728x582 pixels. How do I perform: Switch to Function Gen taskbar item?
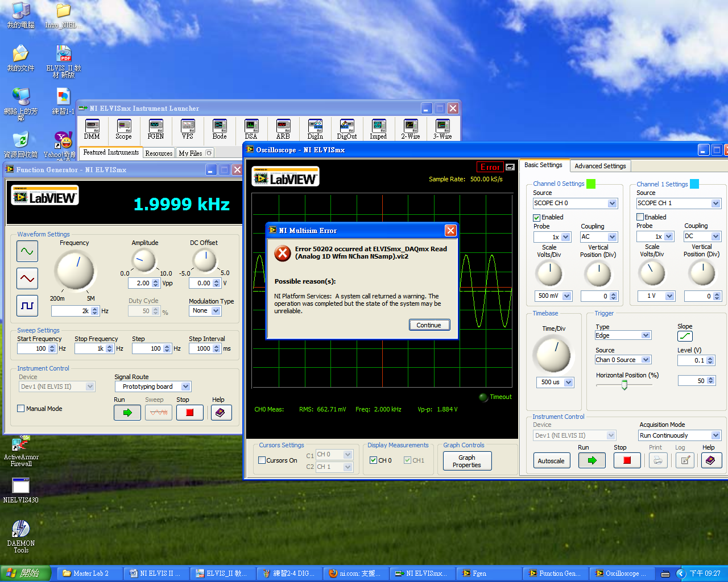556,573
